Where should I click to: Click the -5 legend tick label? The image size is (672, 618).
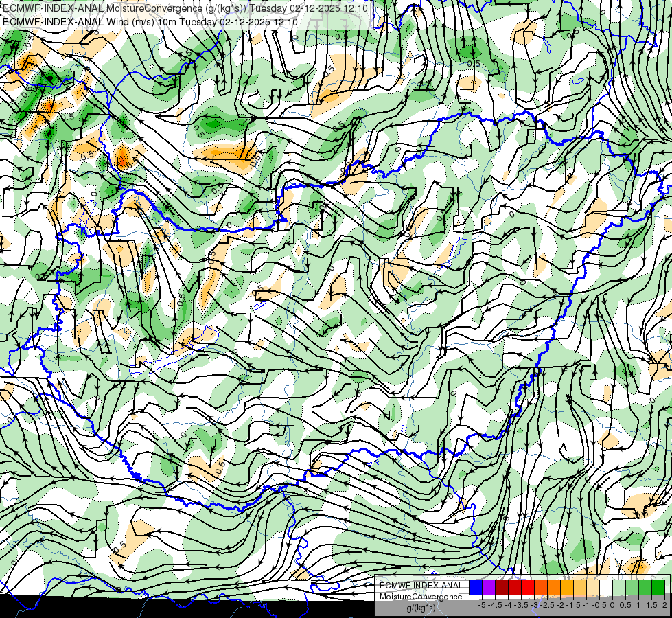pos(482,605)
